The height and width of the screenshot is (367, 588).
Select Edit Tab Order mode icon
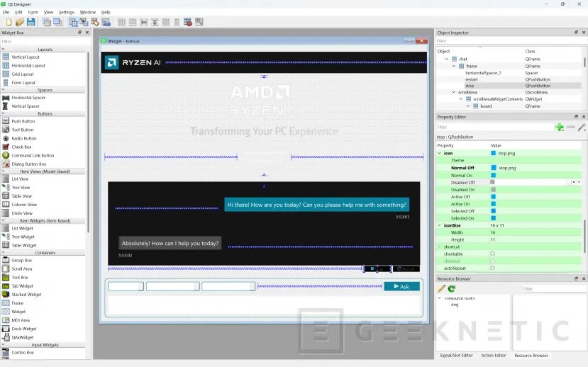106,22
